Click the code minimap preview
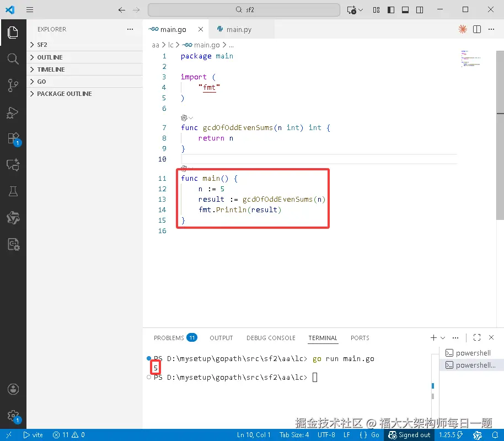 [470, 59]
